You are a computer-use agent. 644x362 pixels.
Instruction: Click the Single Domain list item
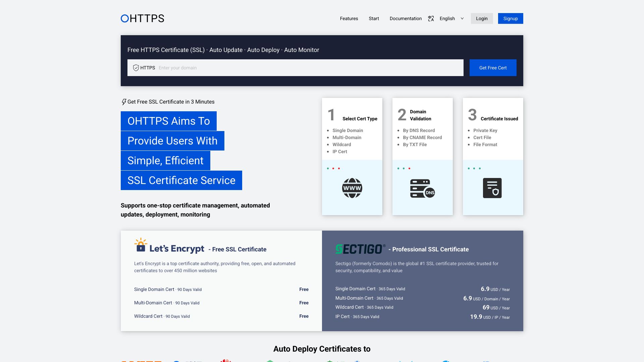tap(347, 130)
